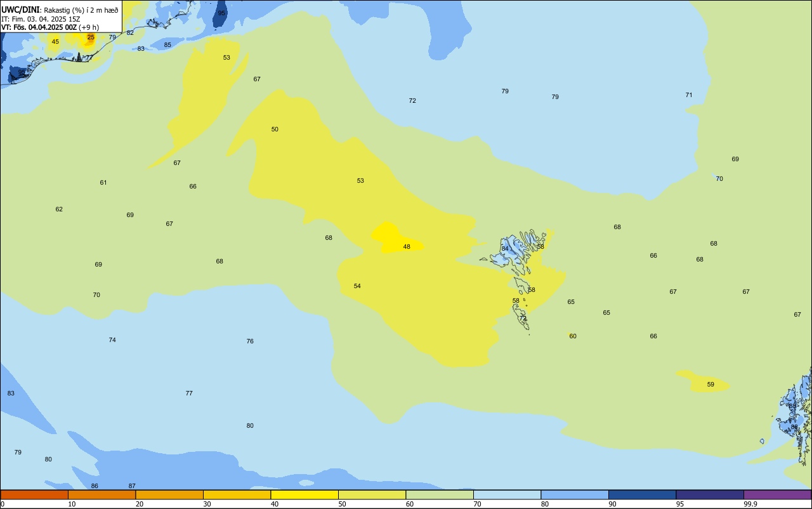Click the map value 54 on the map
Image resolution: width=812 pixels, height=509 pixels.
(x=357, y=286)
